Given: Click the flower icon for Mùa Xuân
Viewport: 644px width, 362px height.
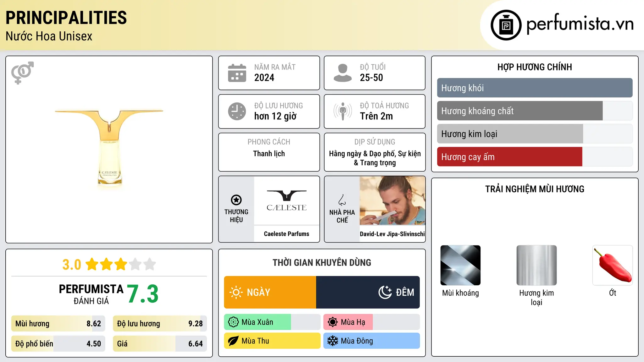Looking at the screenshot, I should 233,322.
